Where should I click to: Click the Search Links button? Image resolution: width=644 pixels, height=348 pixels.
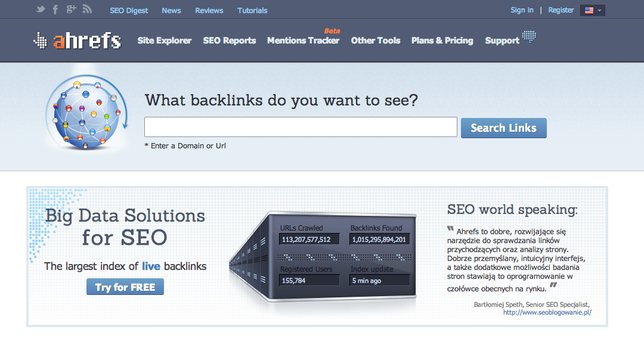pyautogui.click(x=503, y=128)
